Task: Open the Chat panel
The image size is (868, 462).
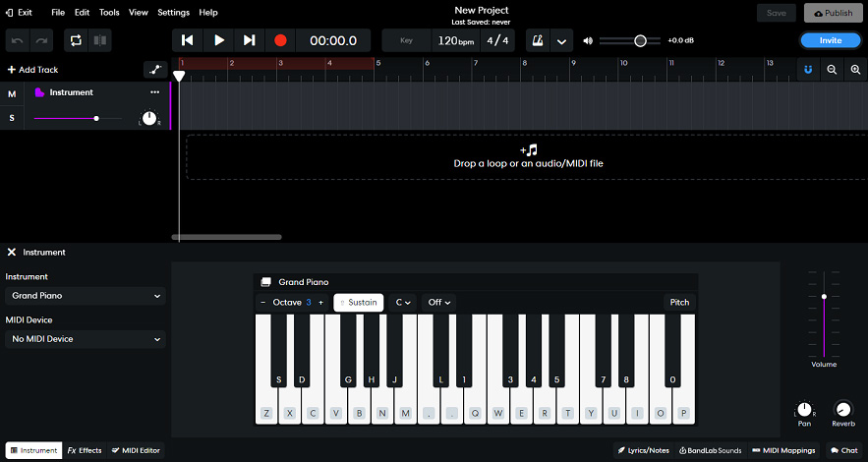Action: coord(844,450)
